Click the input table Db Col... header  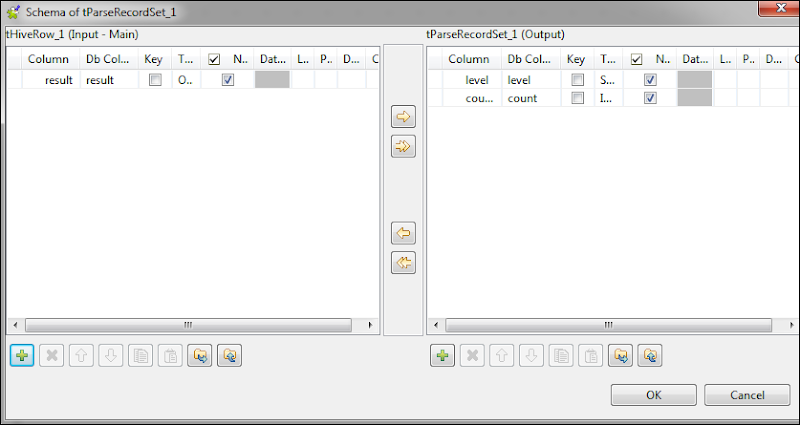[x=109, y=59]
